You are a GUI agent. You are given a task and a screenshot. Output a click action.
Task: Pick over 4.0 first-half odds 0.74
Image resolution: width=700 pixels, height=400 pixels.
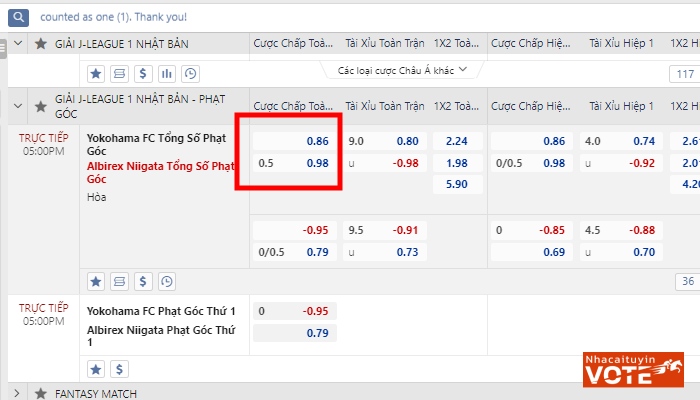click(x=621, y=141)
